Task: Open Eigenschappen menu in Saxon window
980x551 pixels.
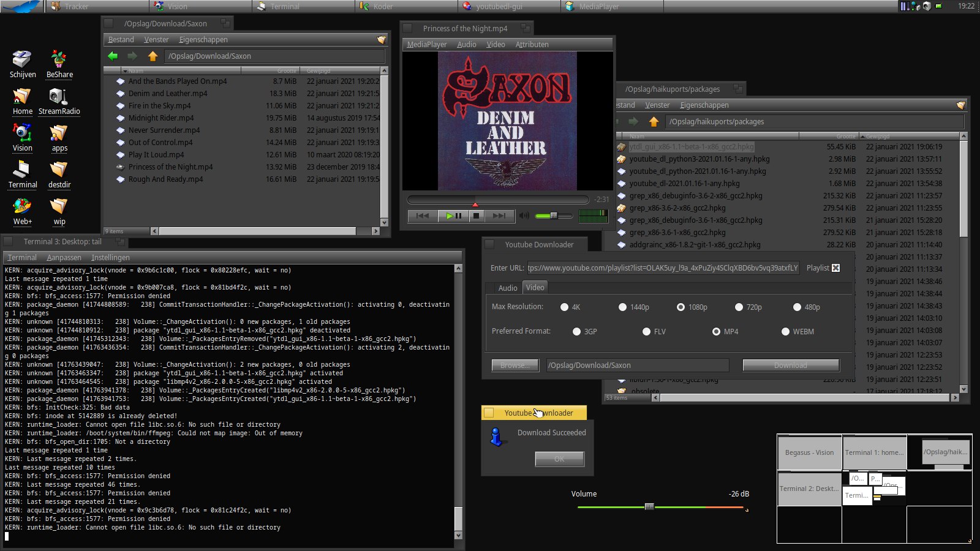Action: [203, 39]
